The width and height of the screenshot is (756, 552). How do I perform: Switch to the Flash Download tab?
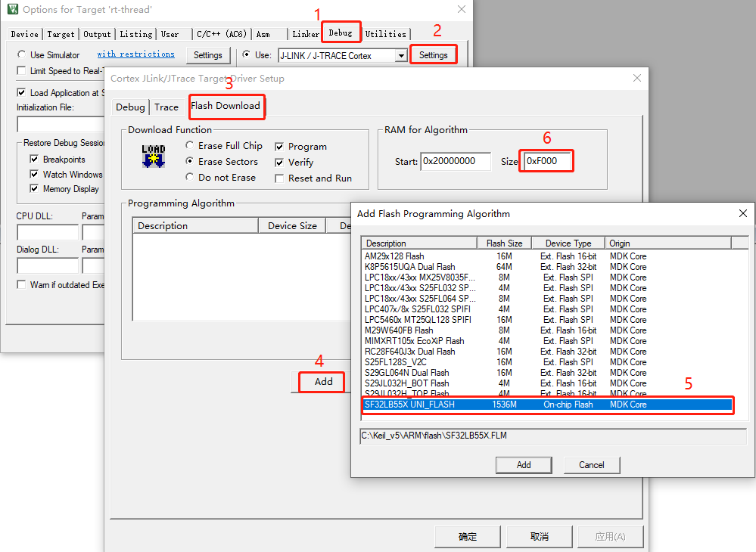click(226, 106)
